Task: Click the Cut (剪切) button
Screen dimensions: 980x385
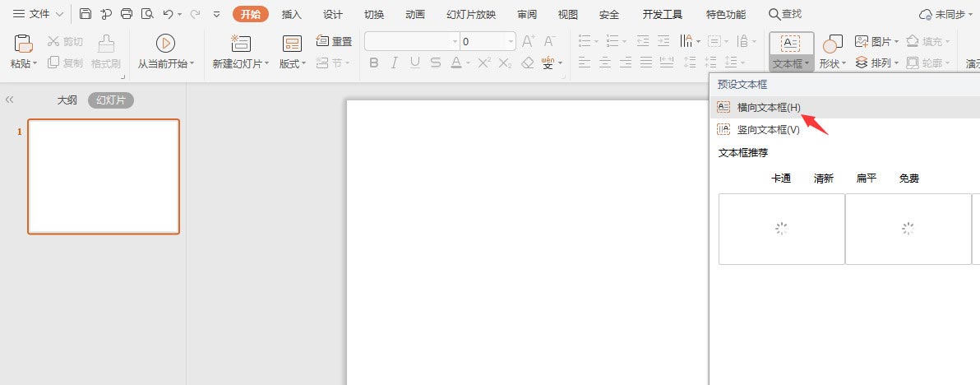Action: (x=65, y=42)
